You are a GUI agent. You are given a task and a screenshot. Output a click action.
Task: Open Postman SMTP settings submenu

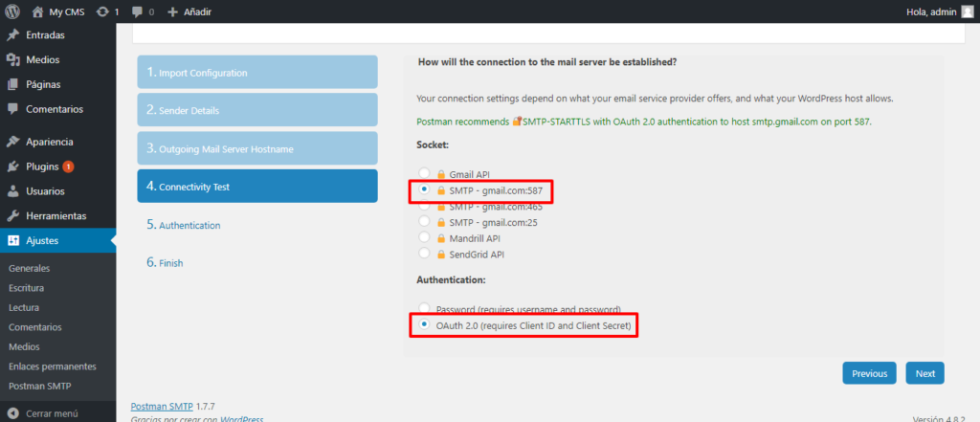coord(40,386)
